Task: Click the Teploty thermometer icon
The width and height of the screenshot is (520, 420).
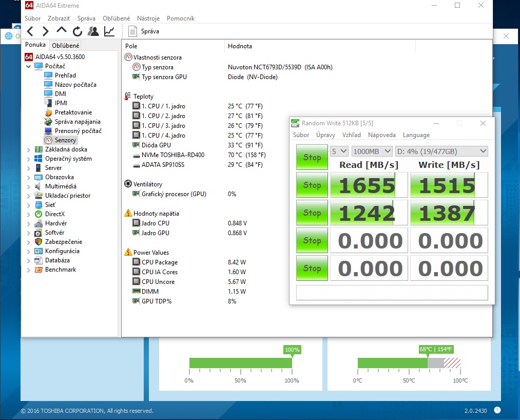Action: click(x=128, y=96)
